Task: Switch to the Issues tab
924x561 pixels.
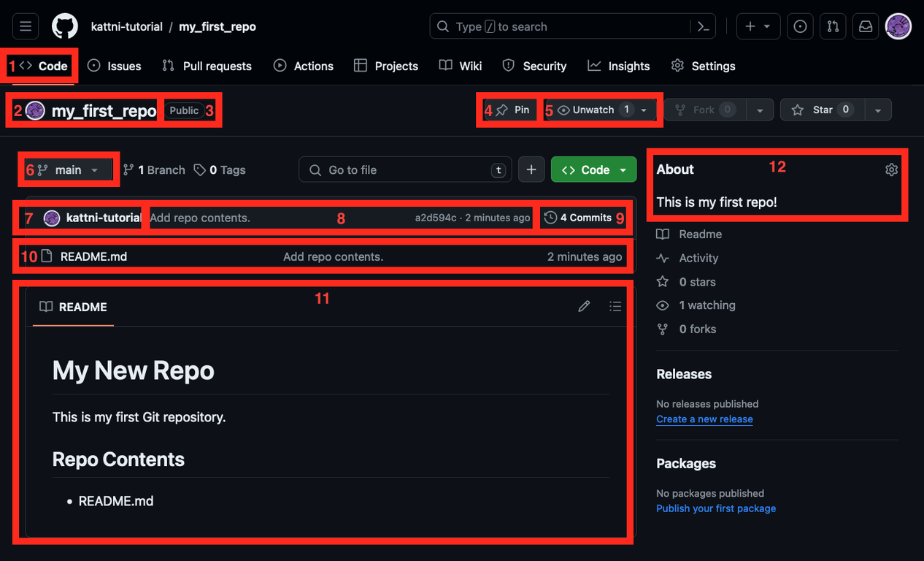Action: point(115,66)
